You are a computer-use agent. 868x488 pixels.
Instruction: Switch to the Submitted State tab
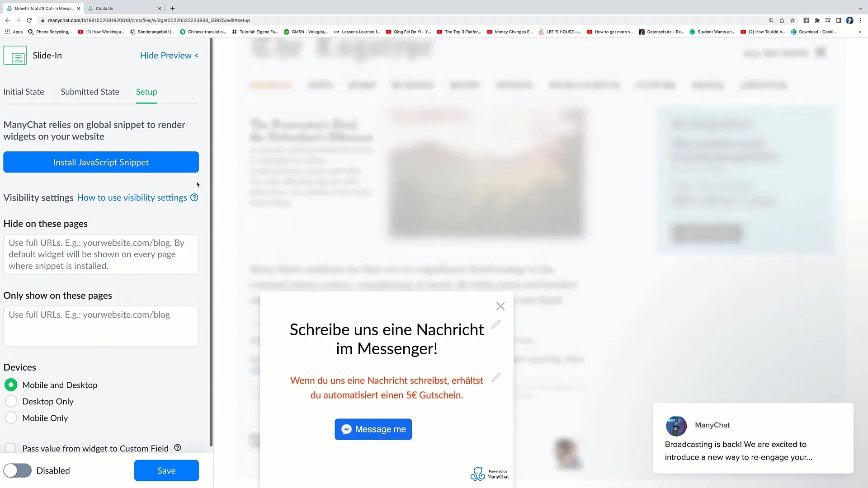point(90,92)
